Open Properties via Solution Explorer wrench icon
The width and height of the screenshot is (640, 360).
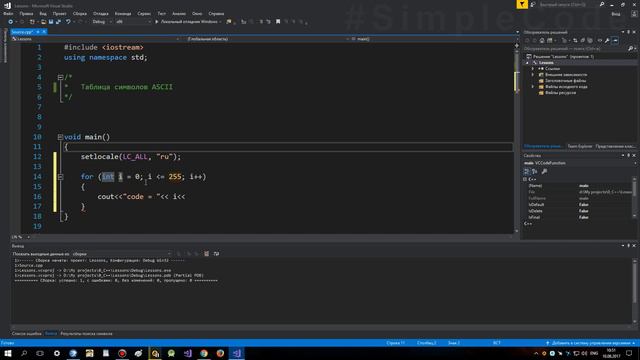tap(607, 40)
